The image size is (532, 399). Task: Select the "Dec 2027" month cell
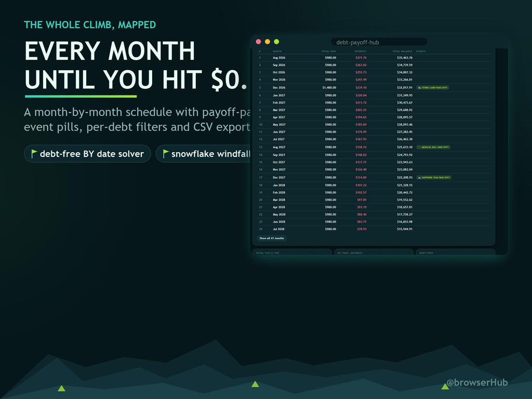279,178
